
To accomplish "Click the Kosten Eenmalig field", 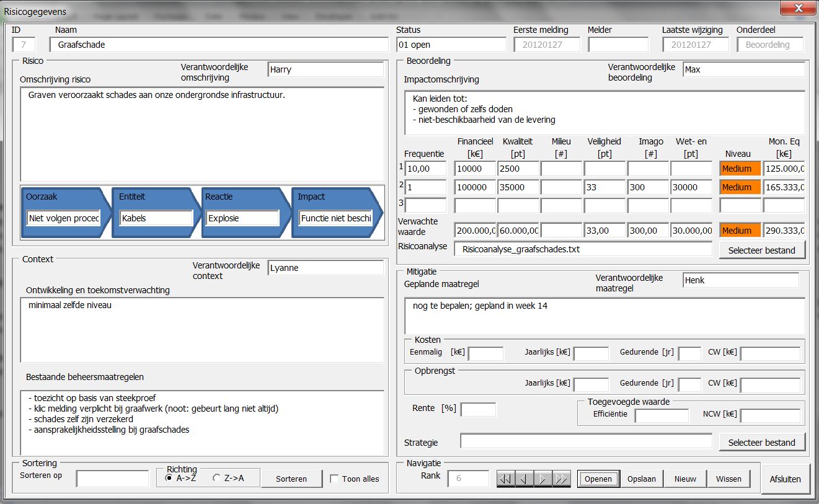I will 485,354.
